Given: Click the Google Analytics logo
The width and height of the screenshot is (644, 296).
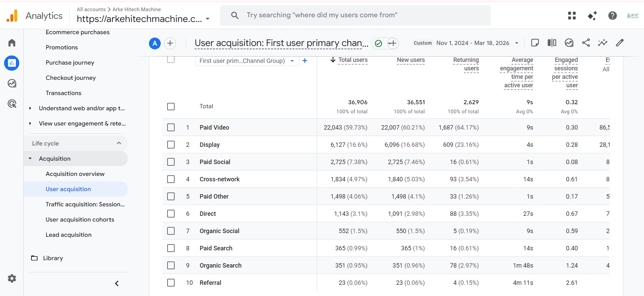Looking at the screenshot, I should [12, 16].
